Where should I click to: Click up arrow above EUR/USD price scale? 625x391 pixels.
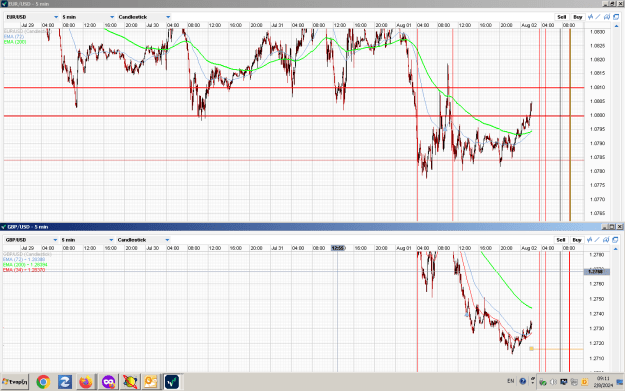pyautogui.click(x=616, y=26)
